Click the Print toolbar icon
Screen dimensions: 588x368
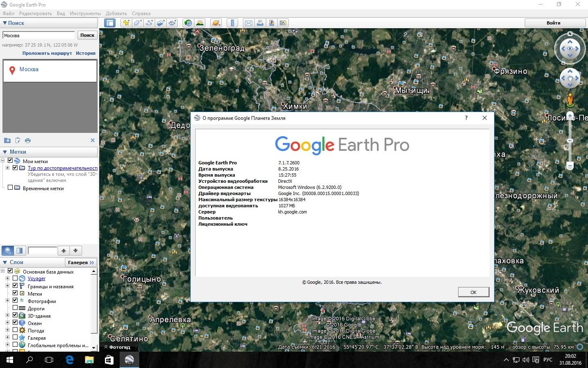click(260, 23)
